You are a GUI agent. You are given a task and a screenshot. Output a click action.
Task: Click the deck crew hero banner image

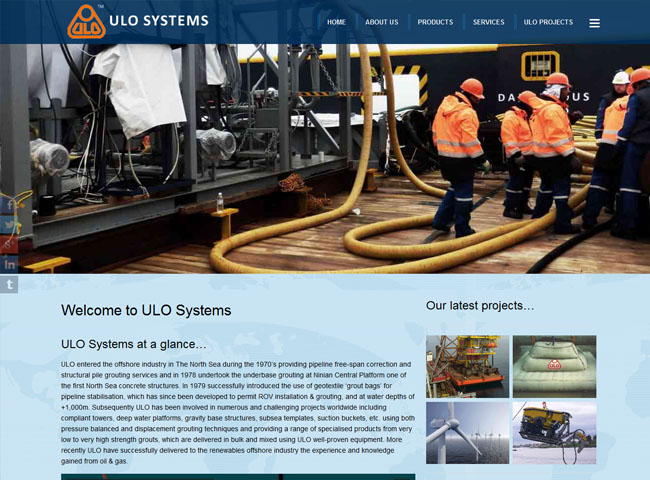(x=325, y=158)
